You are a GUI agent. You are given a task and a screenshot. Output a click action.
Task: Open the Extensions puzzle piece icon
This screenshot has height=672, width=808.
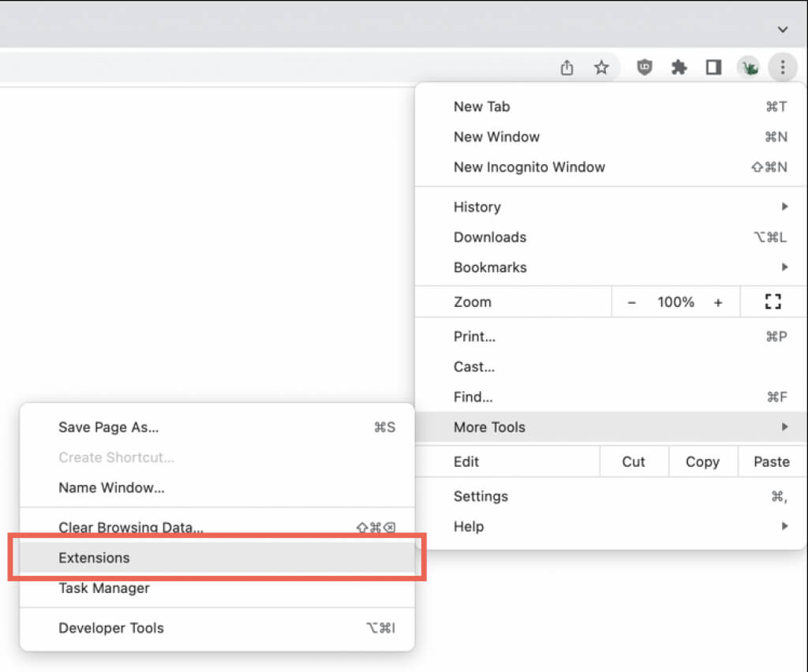click(x=679, y=68)
